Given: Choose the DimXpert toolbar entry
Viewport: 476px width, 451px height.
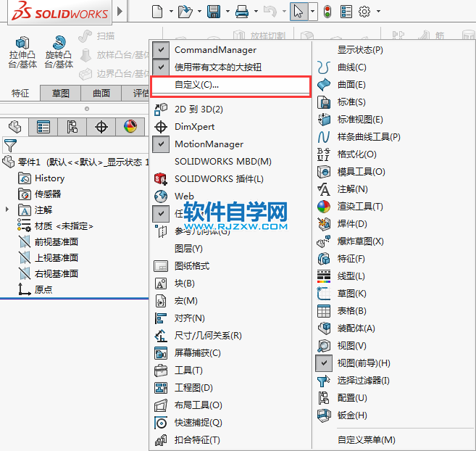Looking at the screenshot, I should tap(230, 127).
